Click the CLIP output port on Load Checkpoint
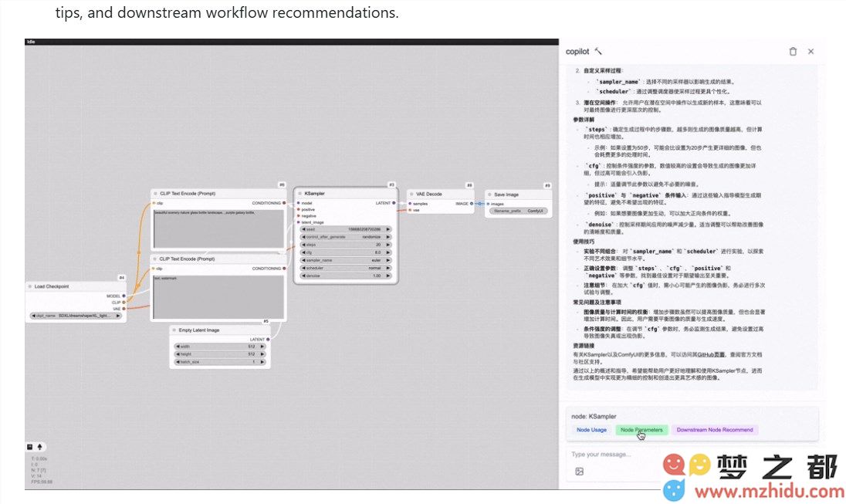 [124, 303]
